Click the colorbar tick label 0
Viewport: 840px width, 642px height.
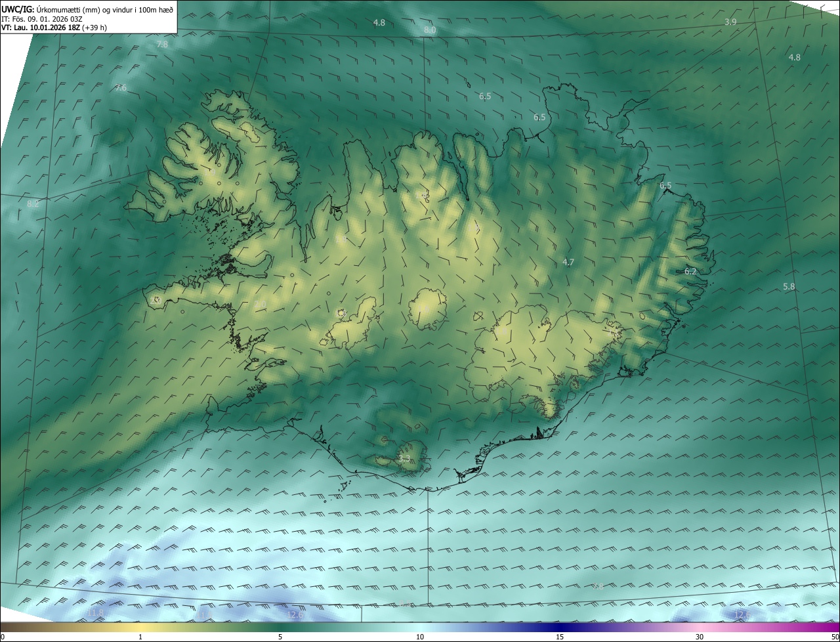pos(3,637)
